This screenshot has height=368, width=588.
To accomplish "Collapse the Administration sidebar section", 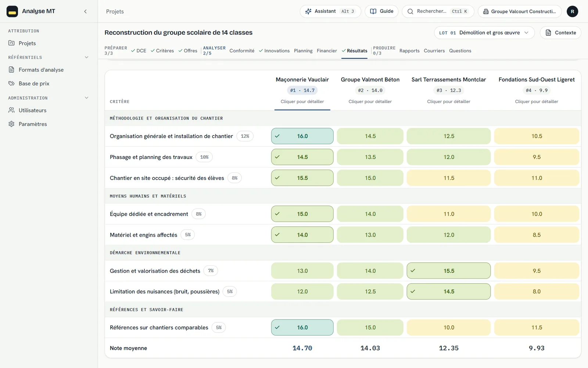I will click(87, 98).
